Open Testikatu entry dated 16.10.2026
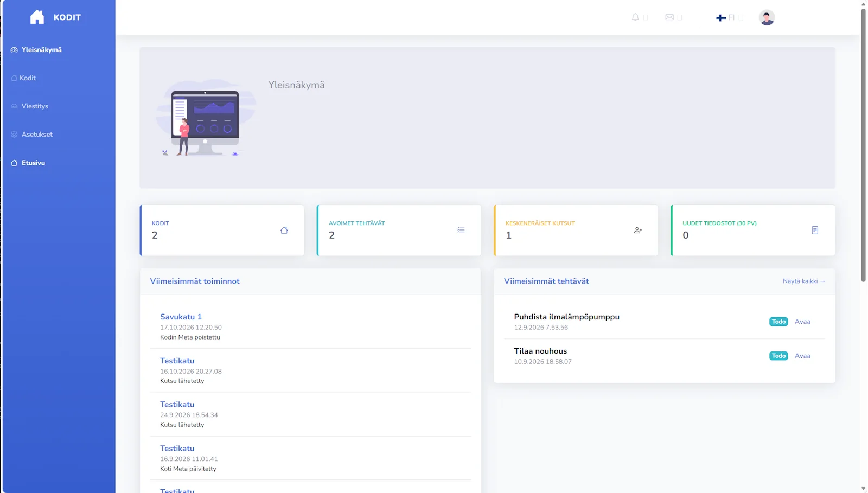Viewport: 868px width, 493px height. tap(177, 361)
